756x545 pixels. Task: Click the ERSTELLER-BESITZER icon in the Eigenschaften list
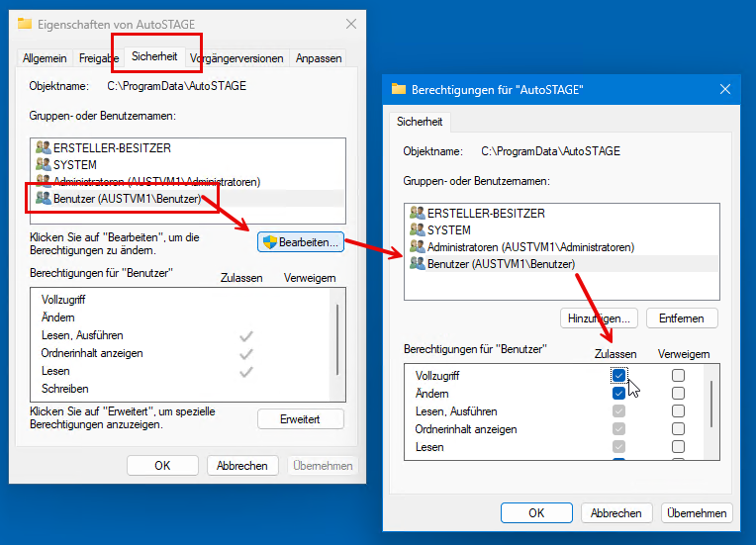click(x=43, y=147)
